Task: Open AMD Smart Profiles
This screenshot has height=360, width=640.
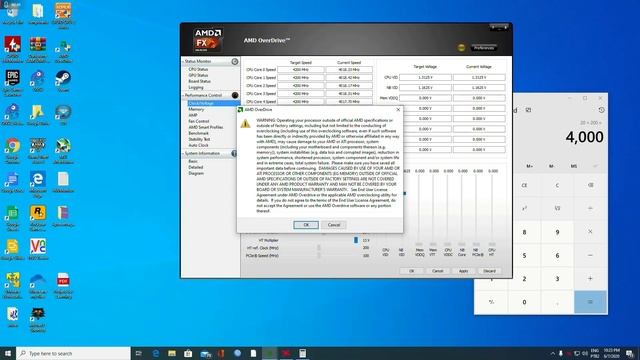Action: click(206, 127)
